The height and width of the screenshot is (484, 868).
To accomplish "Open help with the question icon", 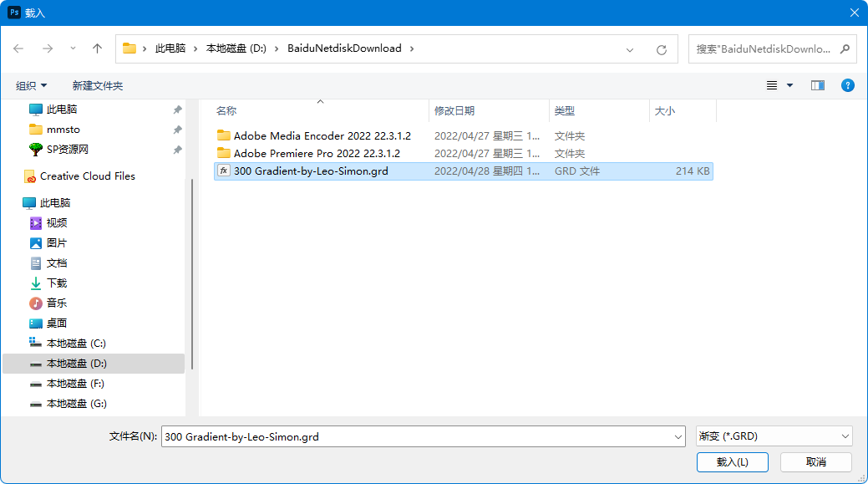I will (x=847, y=85).
